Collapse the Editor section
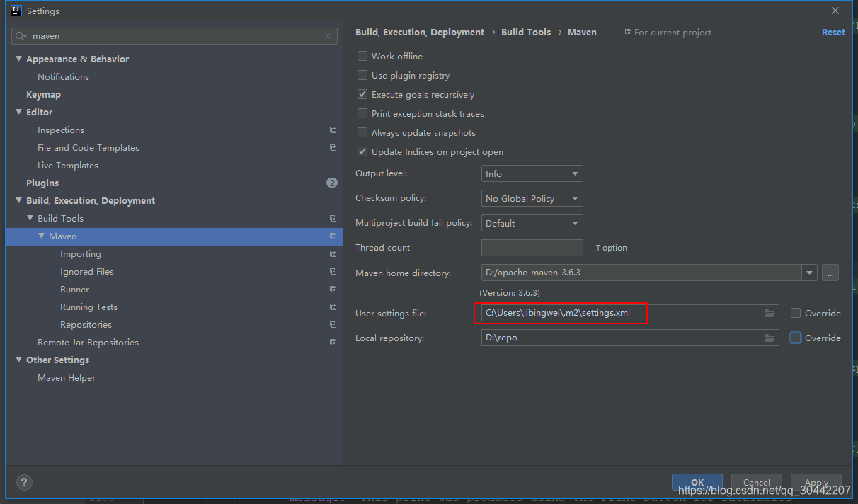The width and height of the screenshot is (858, 504). pos(19,112)
